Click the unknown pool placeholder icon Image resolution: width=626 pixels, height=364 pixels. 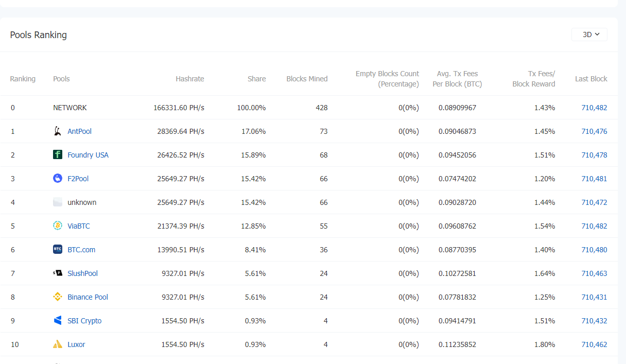point(58,202)
